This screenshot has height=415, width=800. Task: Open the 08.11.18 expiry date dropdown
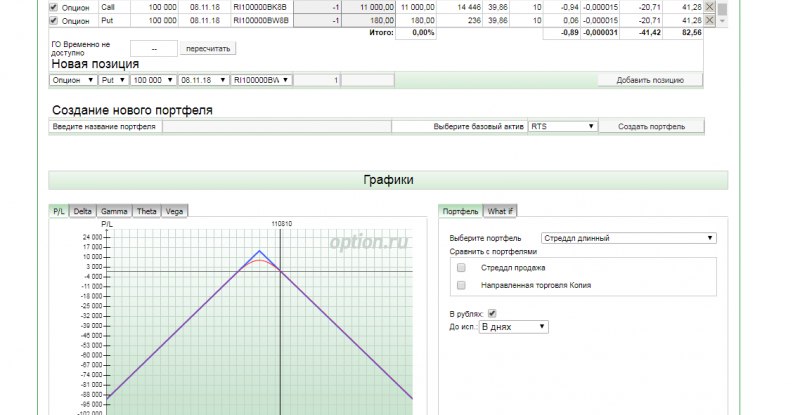point(203,79)
